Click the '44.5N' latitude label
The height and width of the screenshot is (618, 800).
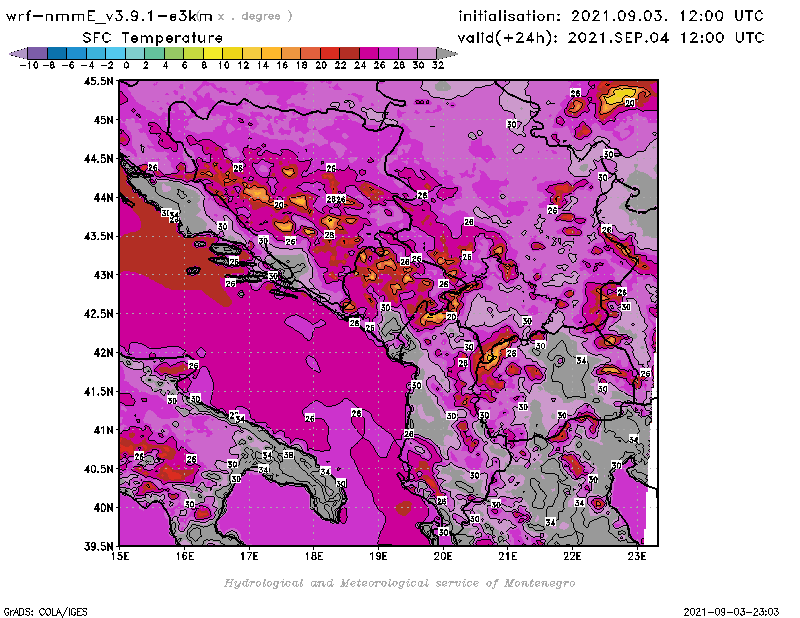tap(98, 159)
